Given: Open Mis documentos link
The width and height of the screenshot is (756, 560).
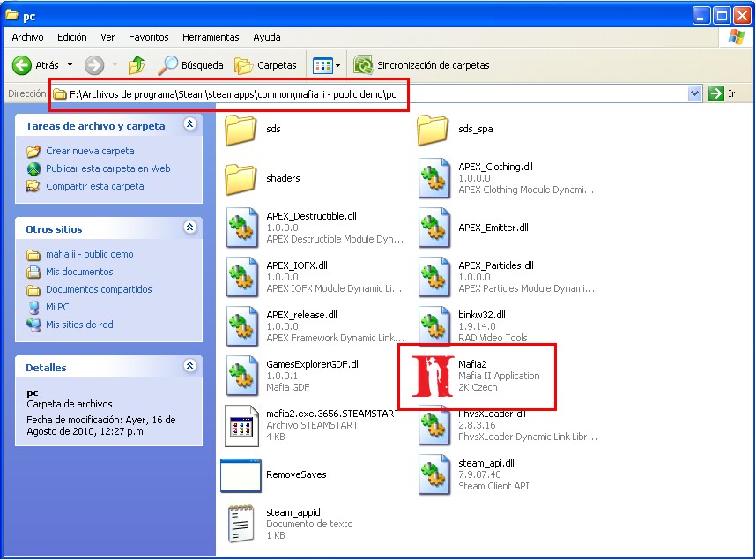Looking at the screenshot, I should click(x=79, y=272).
